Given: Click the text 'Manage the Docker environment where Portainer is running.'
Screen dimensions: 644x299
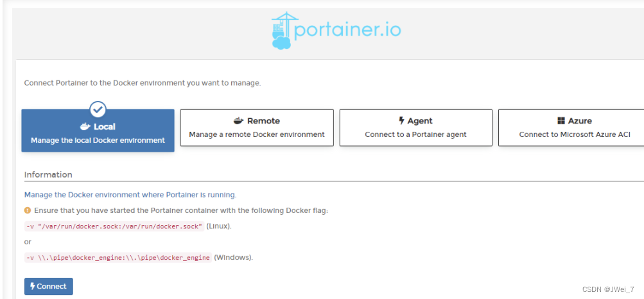Looking at the screenshot, I should [x=130, y=195].
